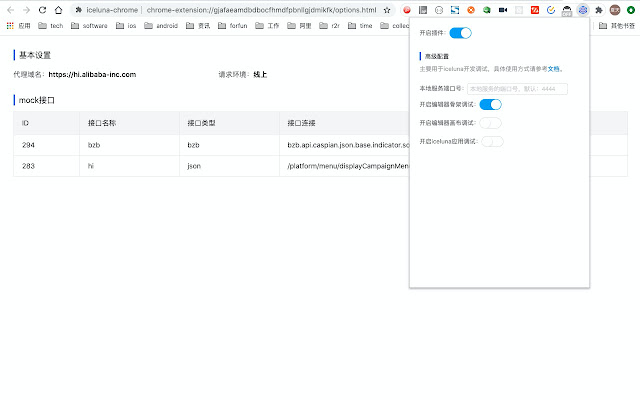This screenshot has width=640, height=400.
Task: Click the 高级配置 heading in the popup
Action: (x=437, y=56)
